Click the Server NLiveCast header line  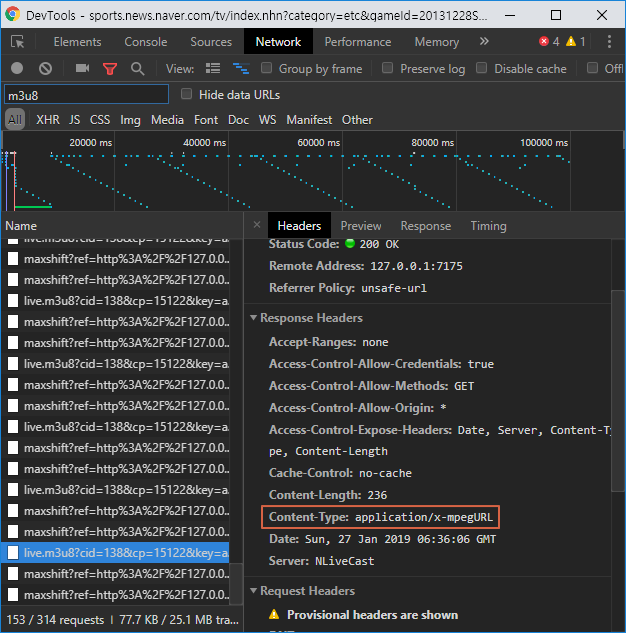coord(322,561)
